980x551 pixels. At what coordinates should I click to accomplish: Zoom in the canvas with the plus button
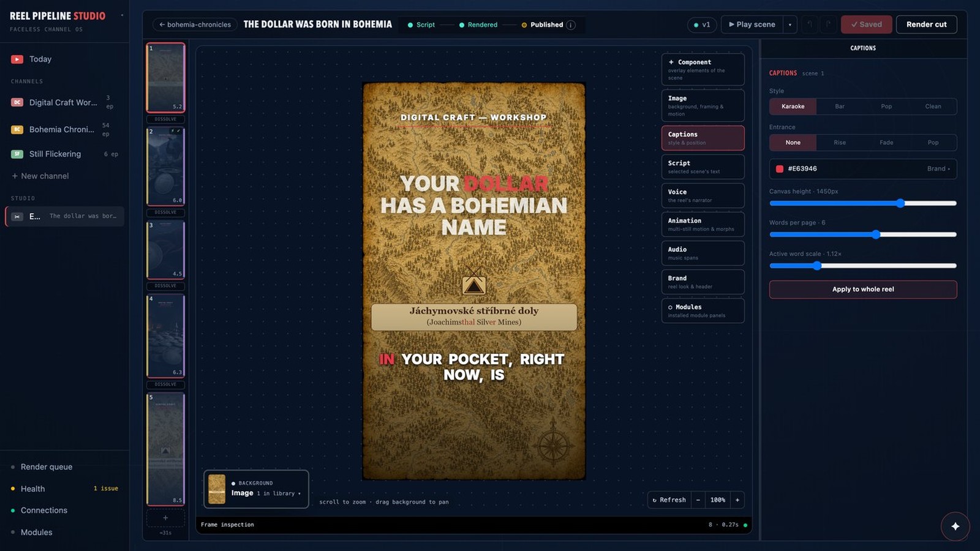pos(737,500)
